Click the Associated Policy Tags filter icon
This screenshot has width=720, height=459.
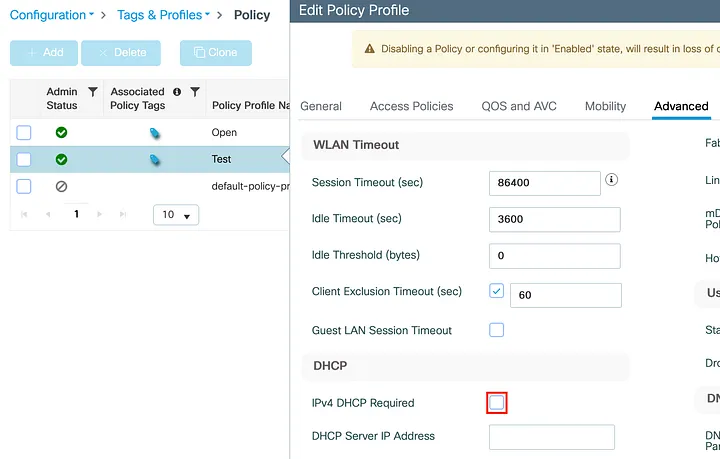click(195, 92)
